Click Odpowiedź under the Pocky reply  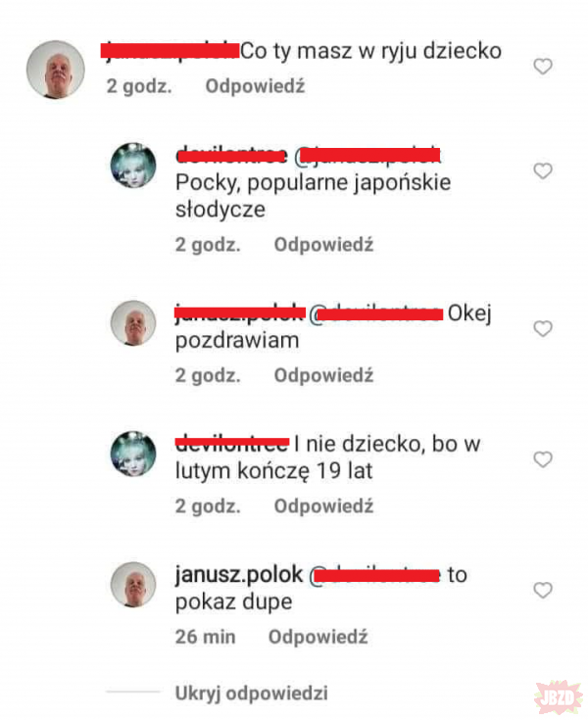coord(323,244)
